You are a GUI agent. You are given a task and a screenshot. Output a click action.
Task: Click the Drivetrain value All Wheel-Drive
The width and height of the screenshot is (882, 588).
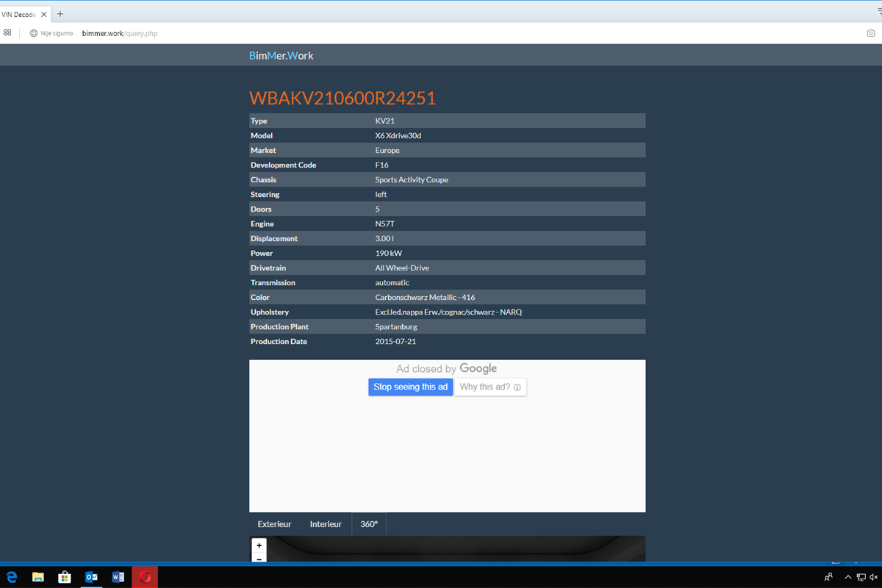coord(402,268)
